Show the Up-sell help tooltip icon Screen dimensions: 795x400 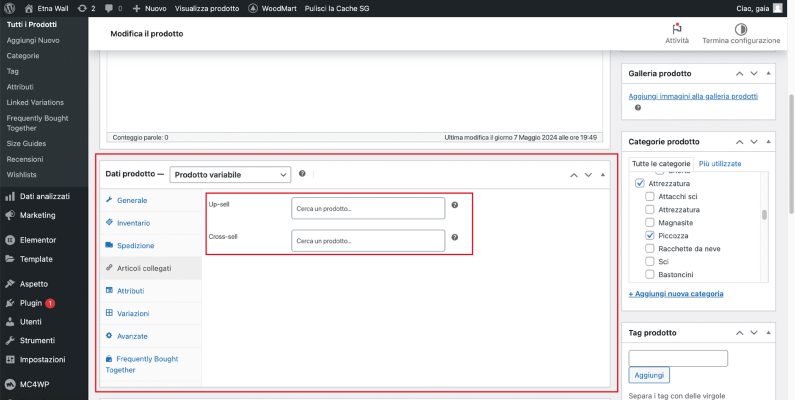click(455, 205)
